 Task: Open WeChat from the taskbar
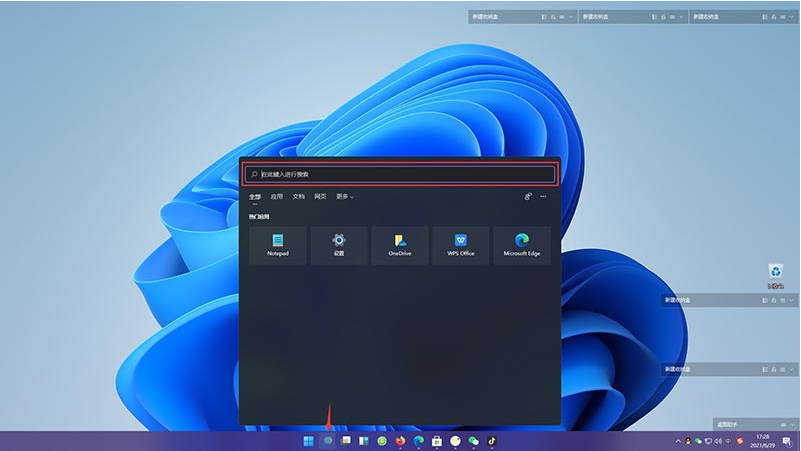(x=473, y=441)
